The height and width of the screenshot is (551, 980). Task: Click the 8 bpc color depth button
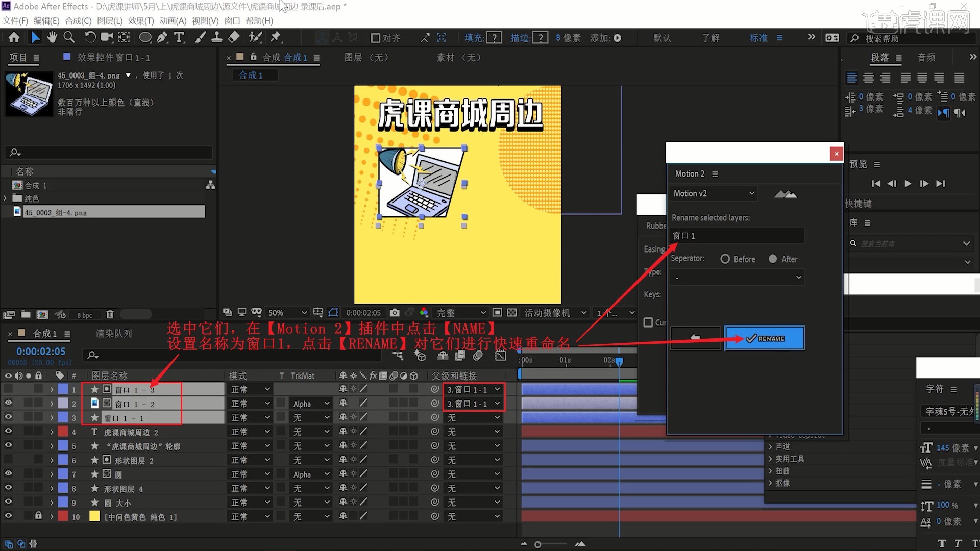(84, 315)
